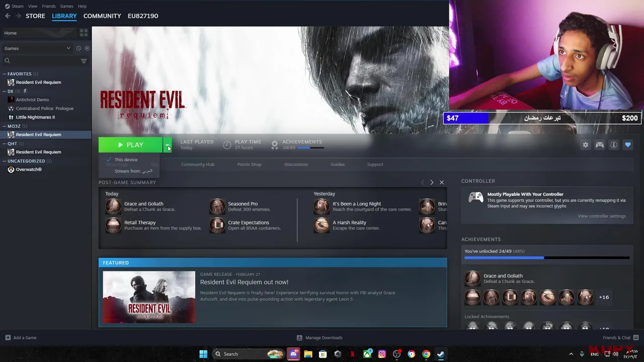Click the Manage Downloads icon
The width and height of the screenshot is (644, 362).
coord(299,338)
